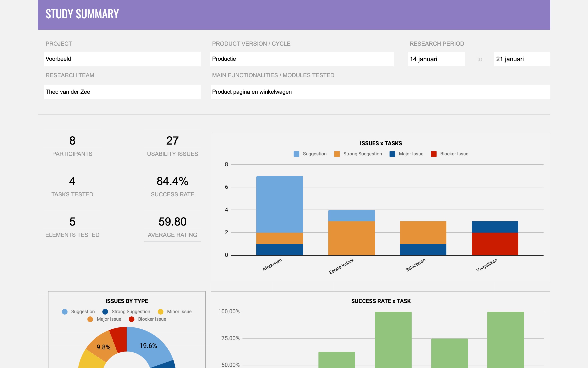588x368 pixels.
Task: Click the blue Suggestion segment of the Afrekenen bar
Action: pyautogui.click(x=280, y=204)
